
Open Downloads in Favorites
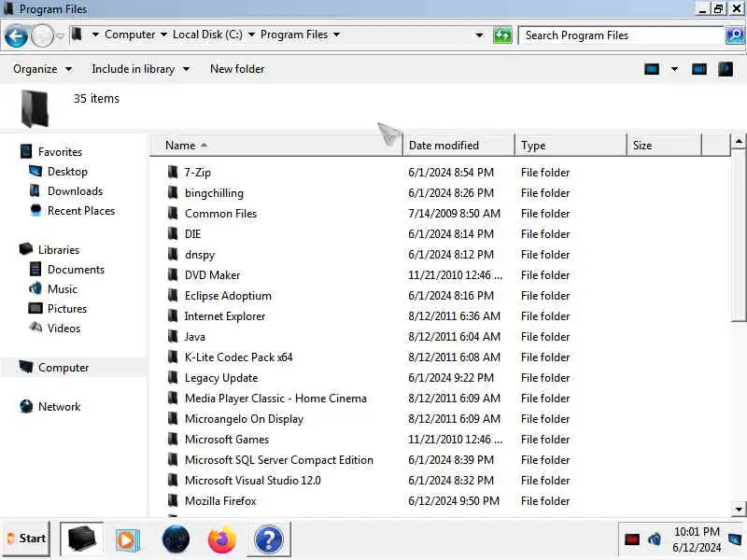pyautogui.click(x=75, y=191)
